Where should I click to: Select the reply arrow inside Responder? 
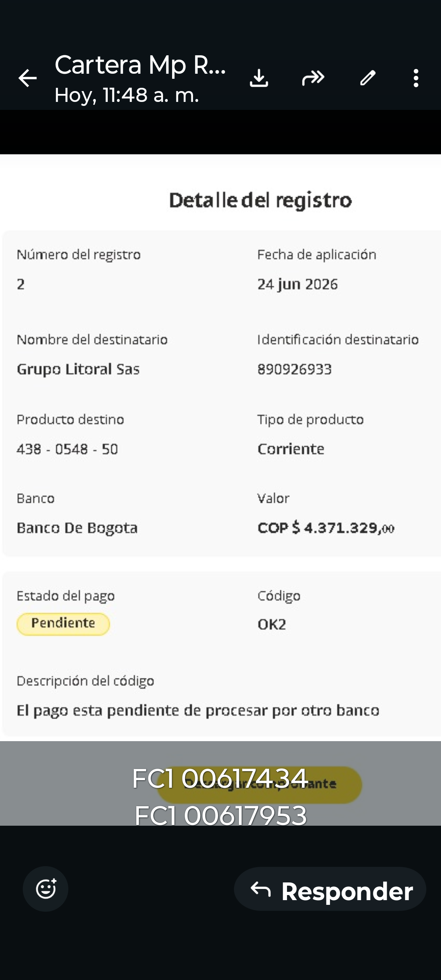[x=261, y=890]
